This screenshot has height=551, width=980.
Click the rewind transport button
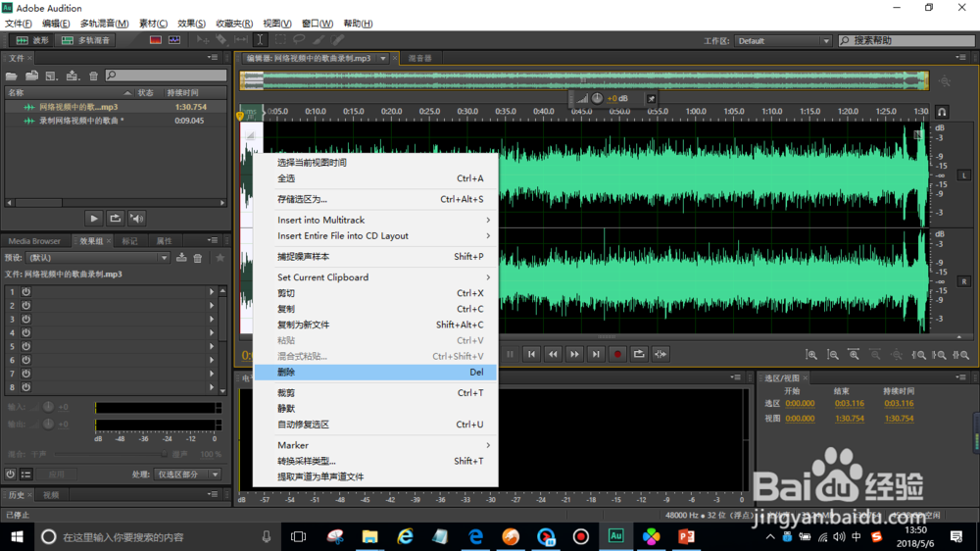[553, 354]
